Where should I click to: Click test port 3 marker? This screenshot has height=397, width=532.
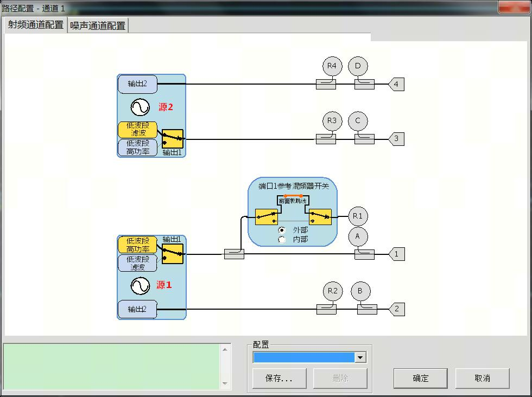point(396,139)
